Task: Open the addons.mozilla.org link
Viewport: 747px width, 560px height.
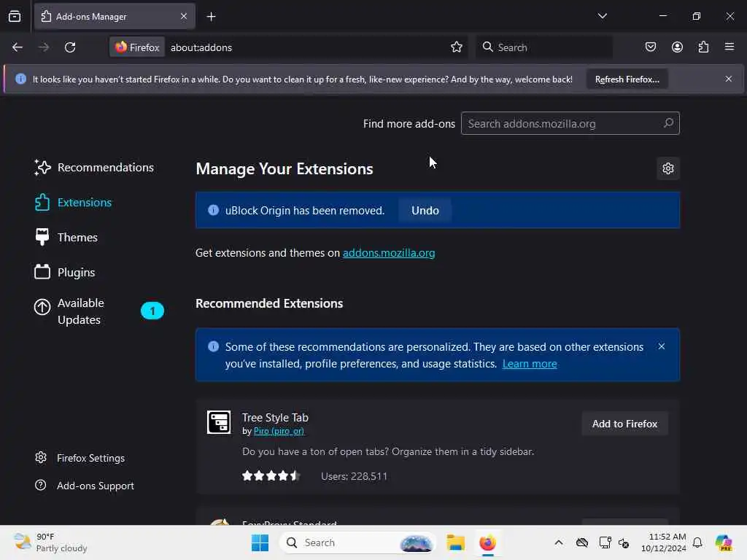Action: (389, 253)
